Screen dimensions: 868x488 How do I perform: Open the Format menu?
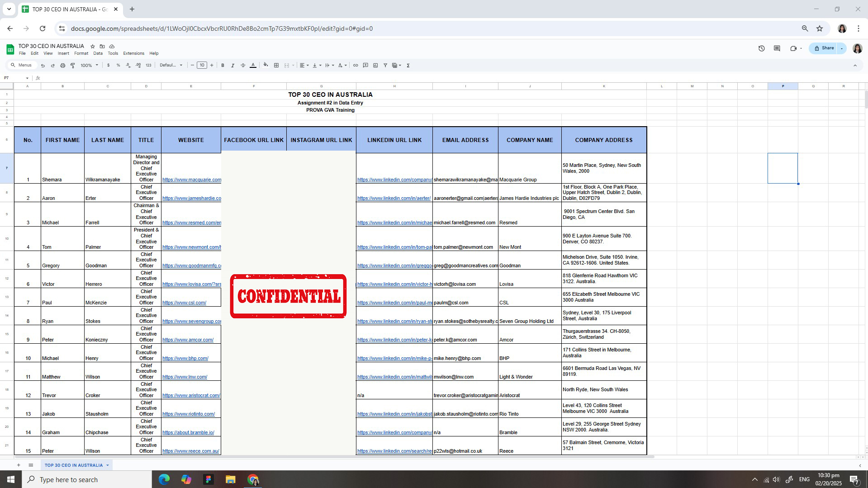tap(81, 53)
